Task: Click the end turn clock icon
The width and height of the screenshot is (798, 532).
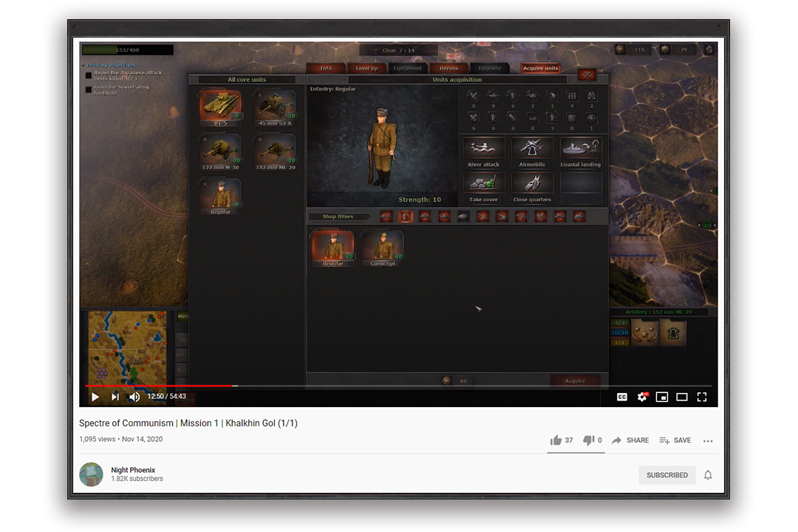Action: click(709, 50)
